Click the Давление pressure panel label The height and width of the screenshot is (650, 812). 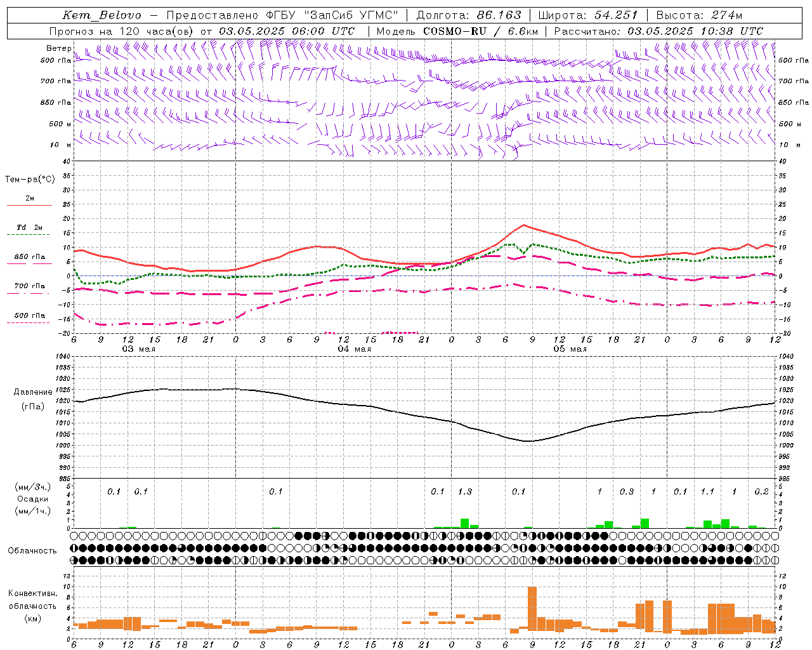pyautogui.click(x=33, y=392)
